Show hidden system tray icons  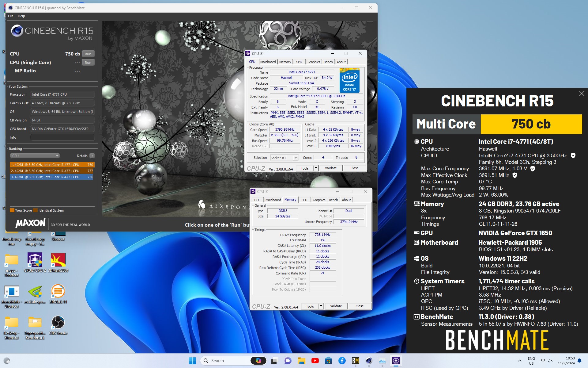520,361
